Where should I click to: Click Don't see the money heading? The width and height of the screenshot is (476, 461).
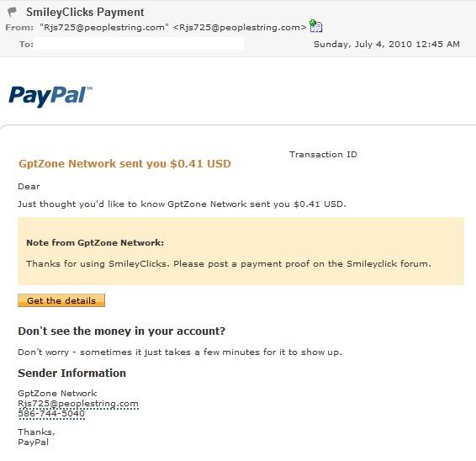(121, 331)
